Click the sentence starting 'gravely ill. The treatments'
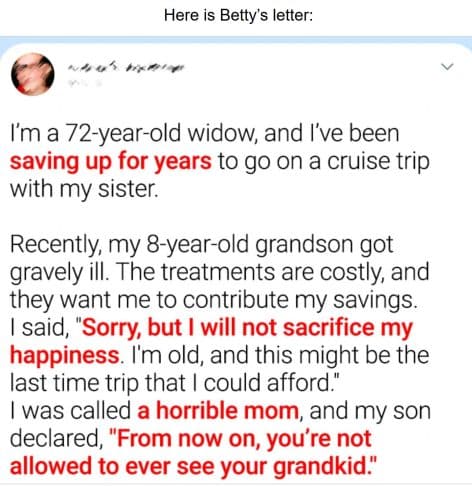472x486 pixels. (219, 272)
